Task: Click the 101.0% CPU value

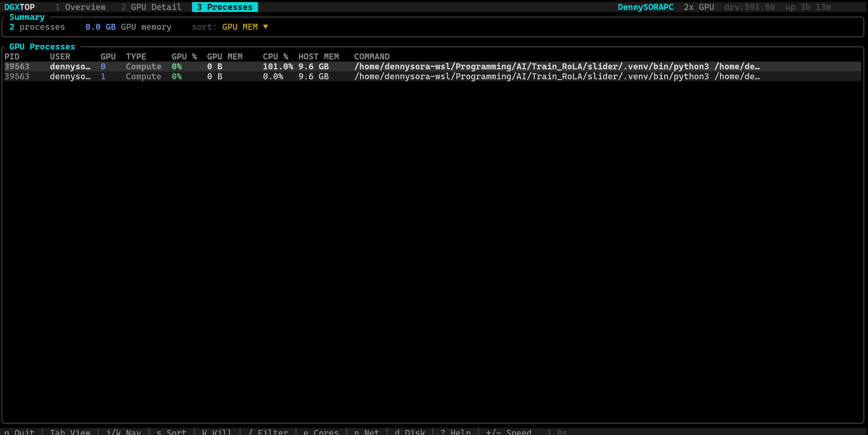Action: click(278, 67)
